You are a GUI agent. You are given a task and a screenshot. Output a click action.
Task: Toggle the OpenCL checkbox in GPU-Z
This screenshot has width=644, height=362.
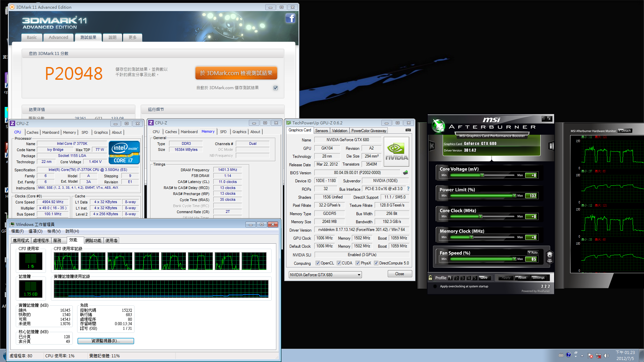pos(318,263)
